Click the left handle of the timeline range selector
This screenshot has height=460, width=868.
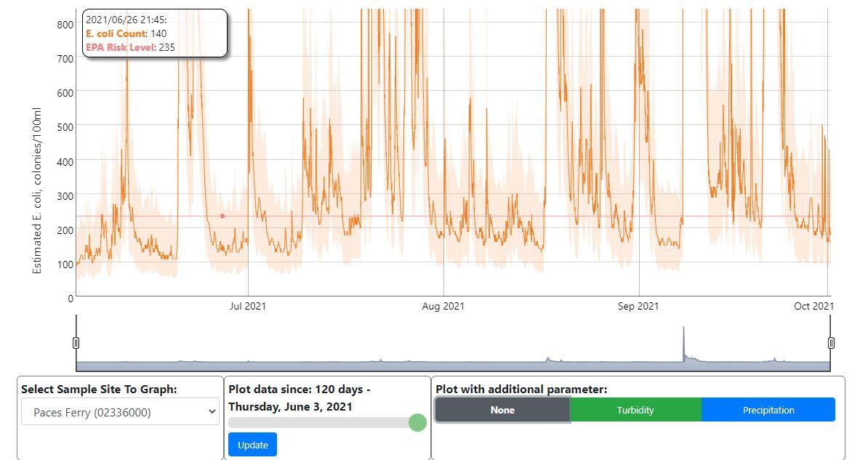[76, 340]
